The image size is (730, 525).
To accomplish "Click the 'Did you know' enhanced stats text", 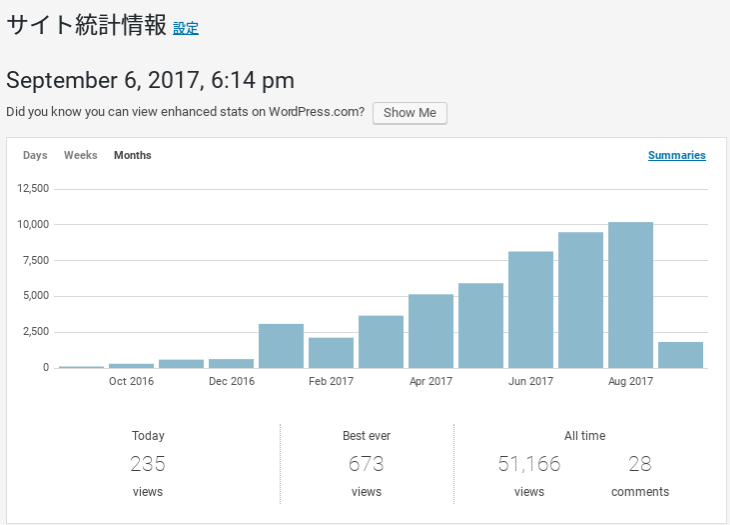I will click(185, 112).
